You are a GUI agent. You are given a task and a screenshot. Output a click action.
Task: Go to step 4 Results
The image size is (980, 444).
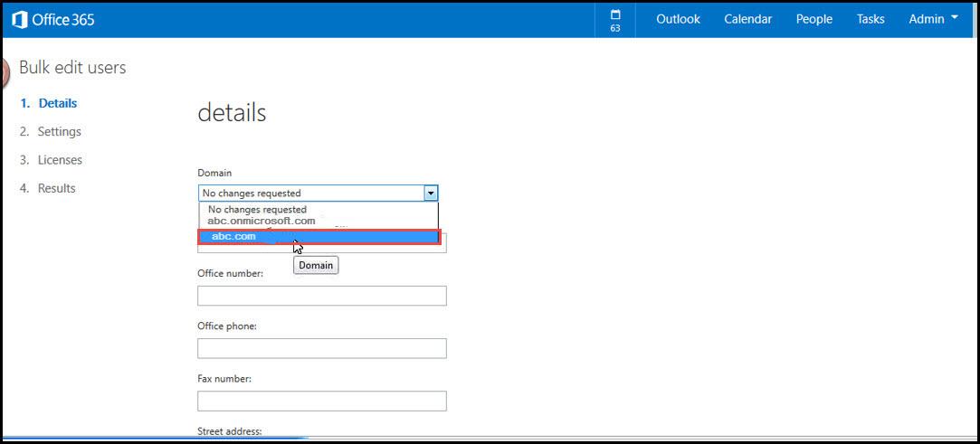pos(47,188)
